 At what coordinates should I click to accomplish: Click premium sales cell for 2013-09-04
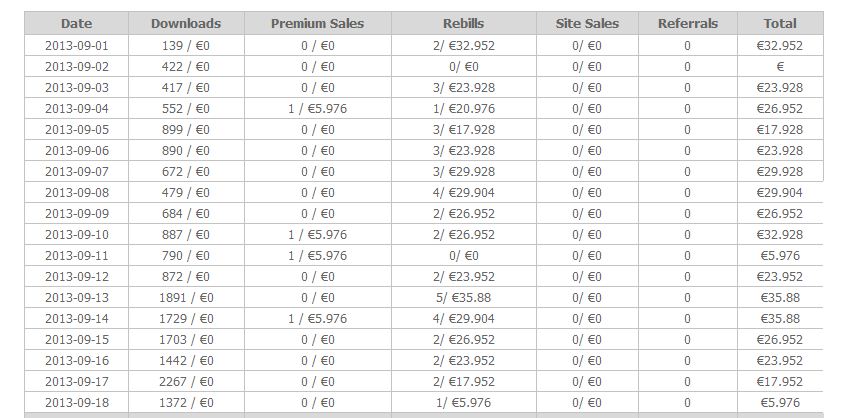(x=317, y=109)
